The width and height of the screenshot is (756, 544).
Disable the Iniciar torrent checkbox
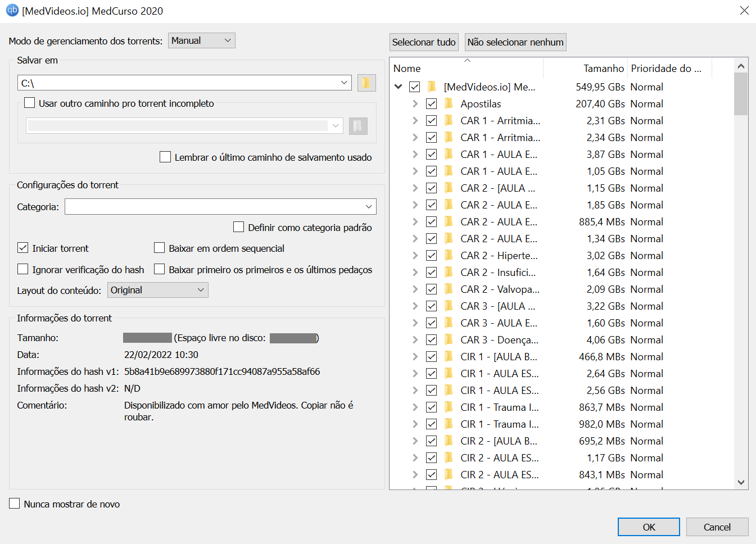[x=23, y=248]
